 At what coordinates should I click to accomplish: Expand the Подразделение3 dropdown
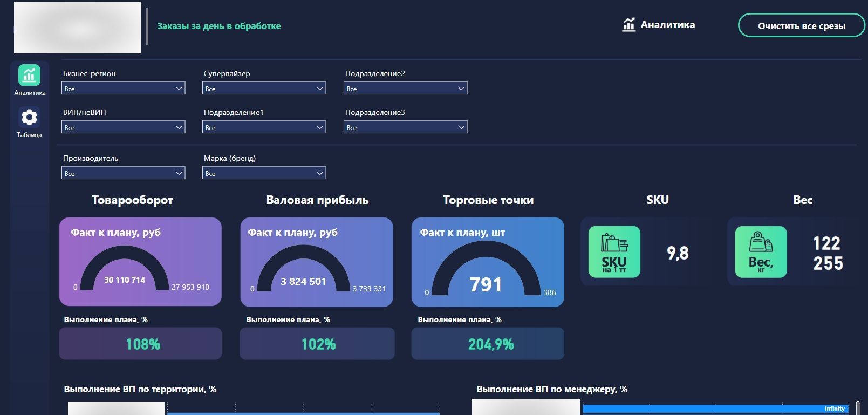coord(406,127)
